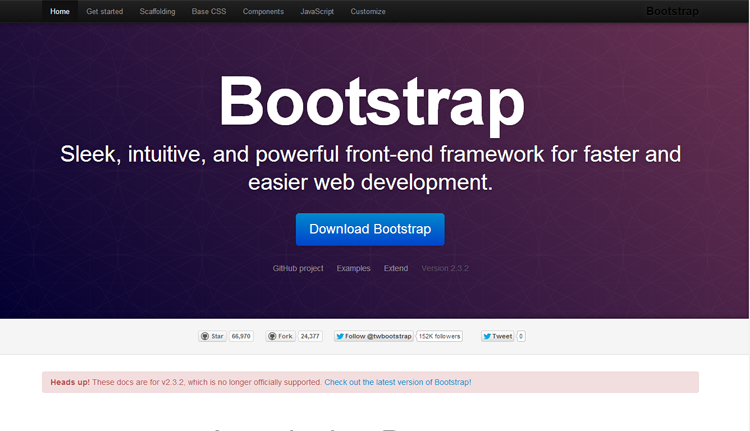
Task: Check out the latest version of Bootstrap link
Action: tap(398, 382)
